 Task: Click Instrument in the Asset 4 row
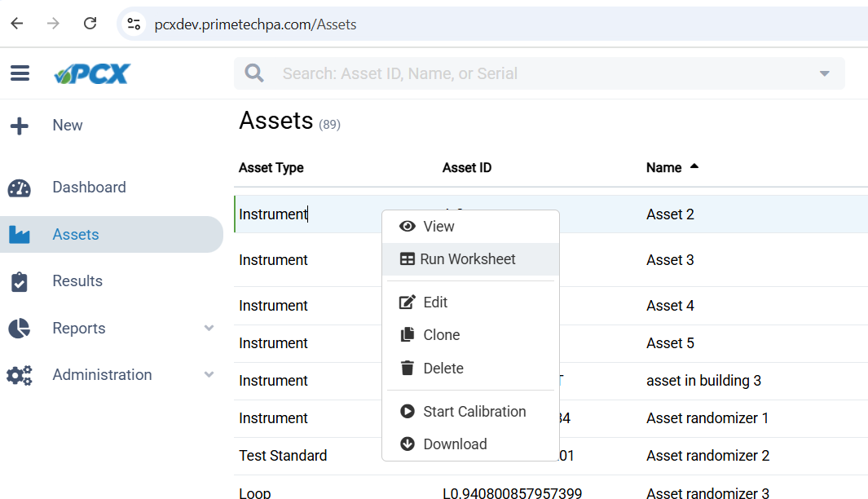point(273,305)
